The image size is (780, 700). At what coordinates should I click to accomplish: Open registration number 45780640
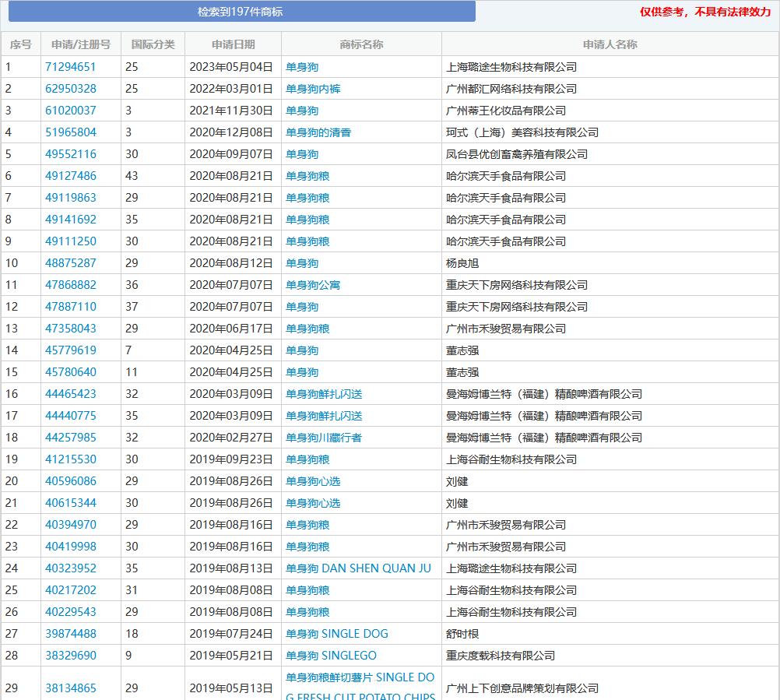coord(71,372)
